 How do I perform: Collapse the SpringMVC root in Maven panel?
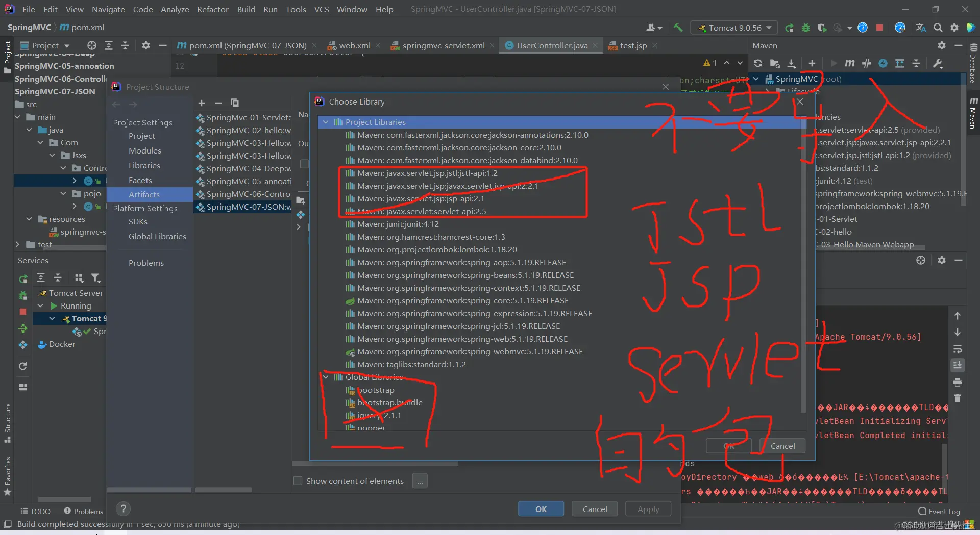[x=756, y=79]
